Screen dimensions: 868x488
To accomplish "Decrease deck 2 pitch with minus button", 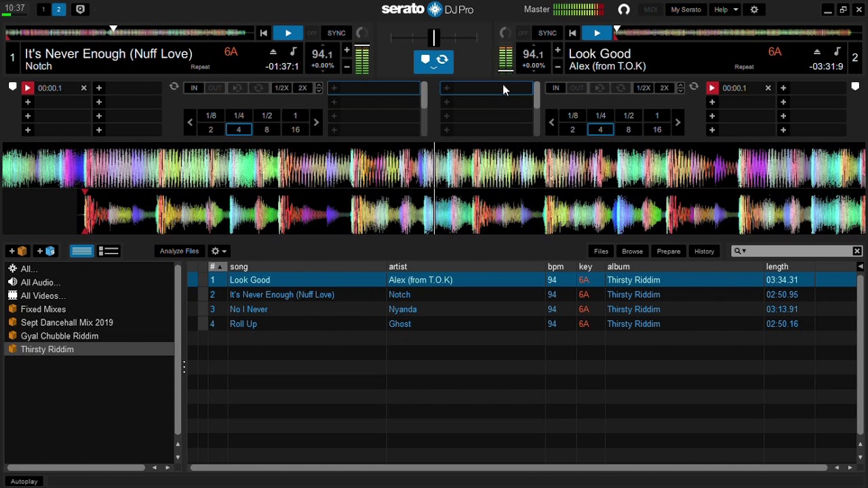I will pos(557,66).
